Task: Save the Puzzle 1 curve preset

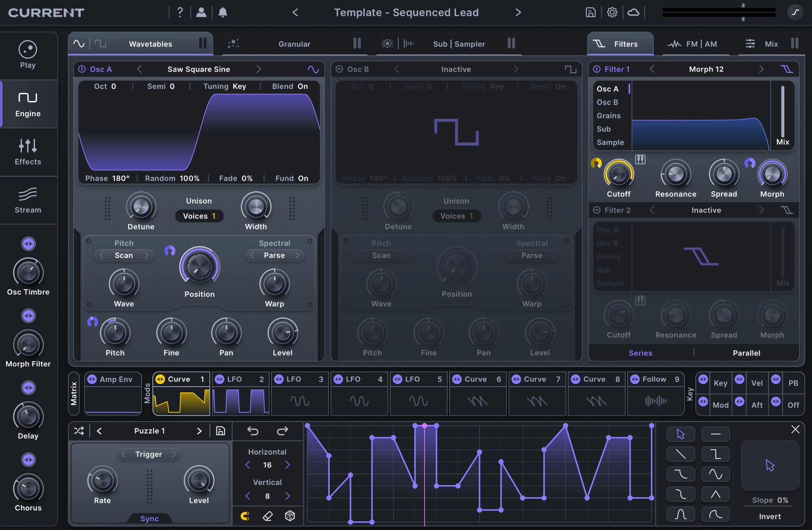Action: pyautogui.click(x=220, y=431)
